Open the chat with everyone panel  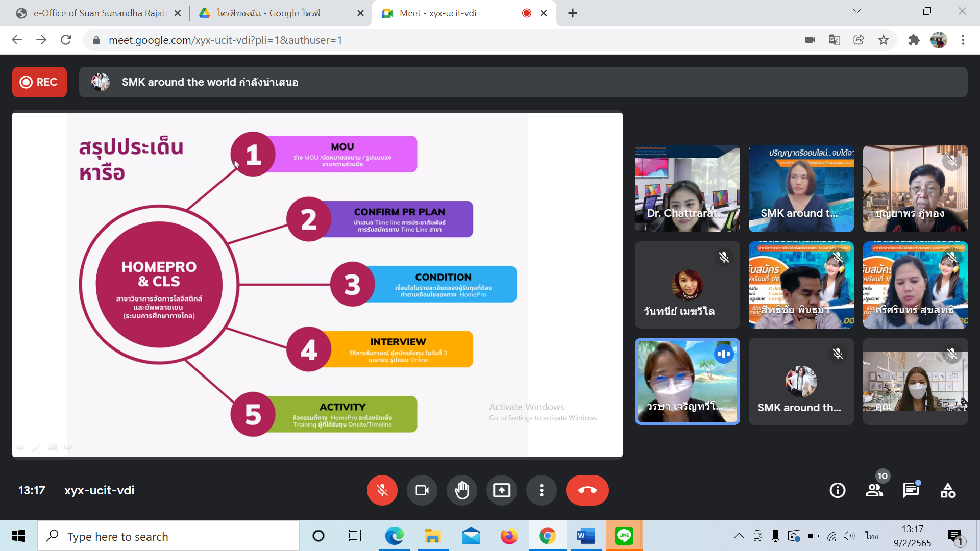click(x=911, y=490)
